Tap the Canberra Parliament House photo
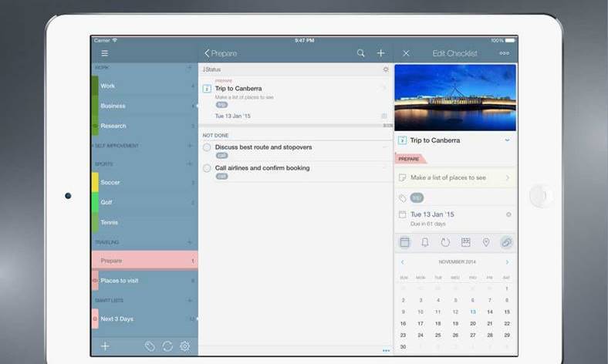The image size is (608, 364). 454,97
